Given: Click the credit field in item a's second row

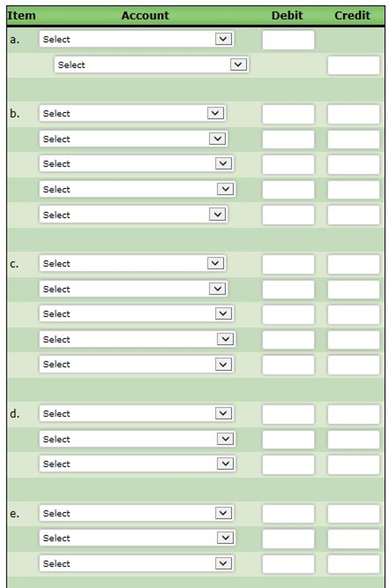Looking at the screenshot, I should (x=353, y=66).
